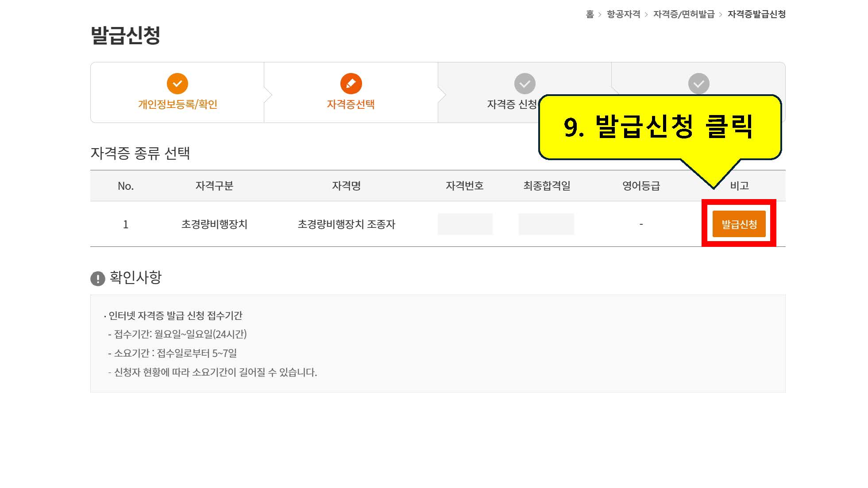Click the last gray step checkmark icon
The height and width of the screenshot is (488, 868).
pyautogui.click(x=699, y=84)
